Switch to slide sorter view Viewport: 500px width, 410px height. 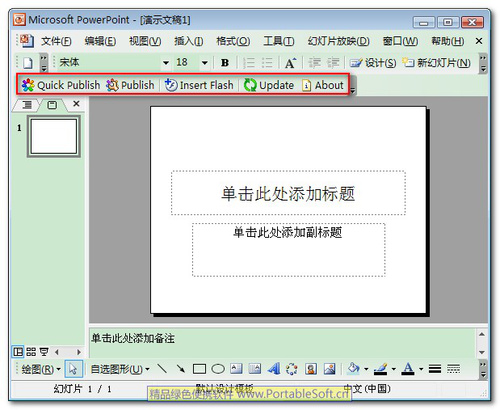[x=31, y=352]
